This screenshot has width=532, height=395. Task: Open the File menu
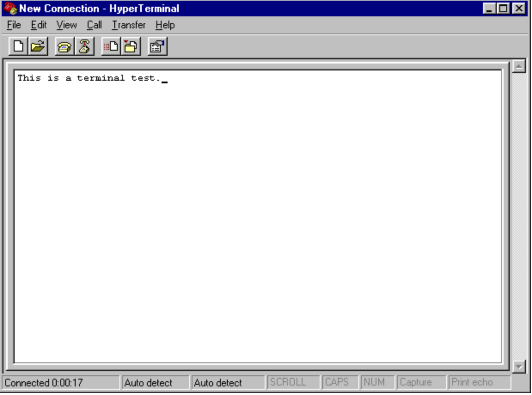[x=14, y=25]
